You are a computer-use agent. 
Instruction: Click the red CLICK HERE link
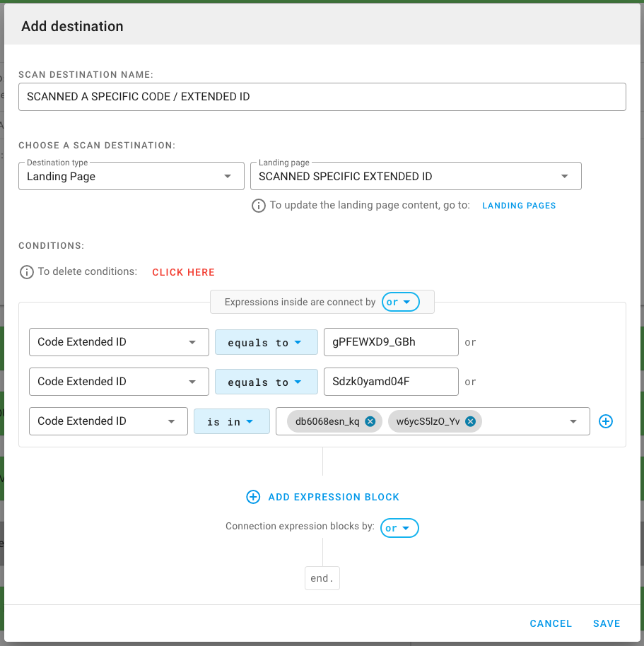tap(183, 272)
